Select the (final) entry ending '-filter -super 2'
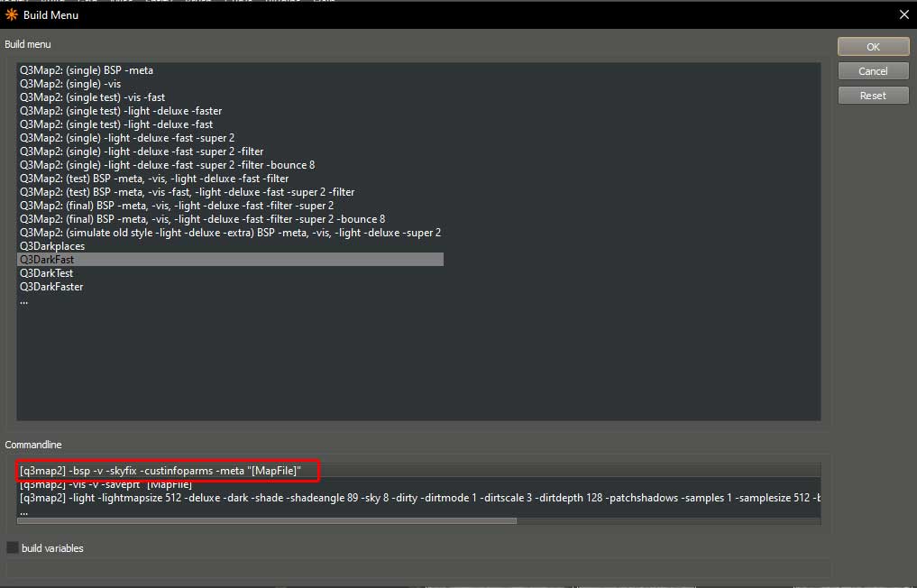Image resolution: width=917 pixels, height=588 pixels. coord(177,205)
